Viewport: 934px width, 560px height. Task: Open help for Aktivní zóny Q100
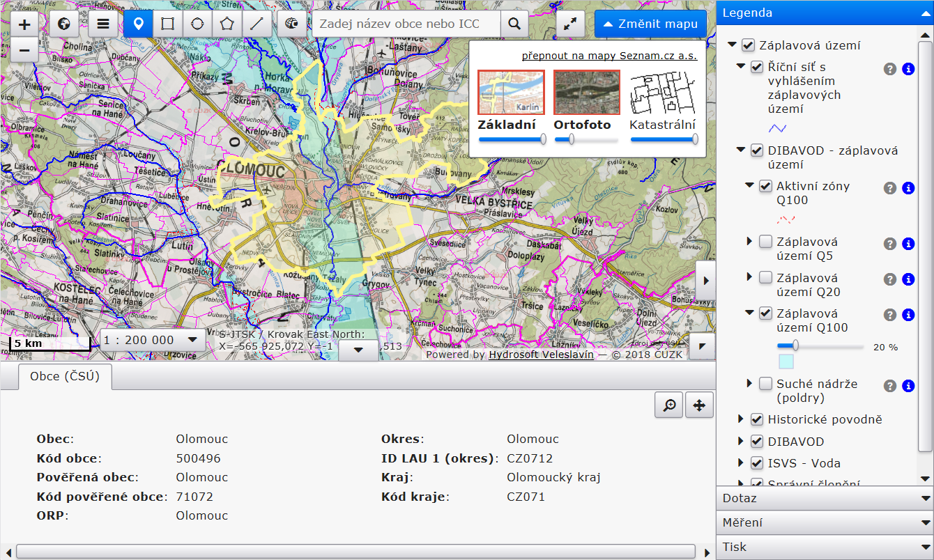pyautogui.click(x=890, y=188)
